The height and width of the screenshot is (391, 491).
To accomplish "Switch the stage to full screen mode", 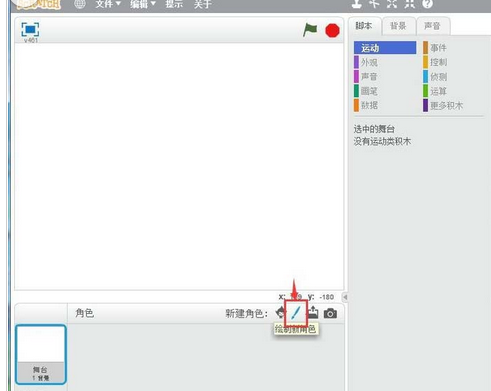I will pos(30,30).
